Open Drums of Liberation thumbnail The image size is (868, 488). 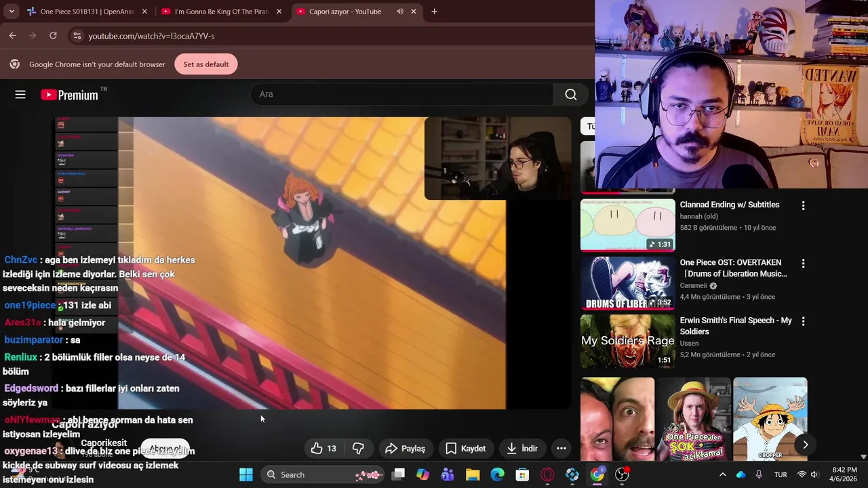pos(628,283)
